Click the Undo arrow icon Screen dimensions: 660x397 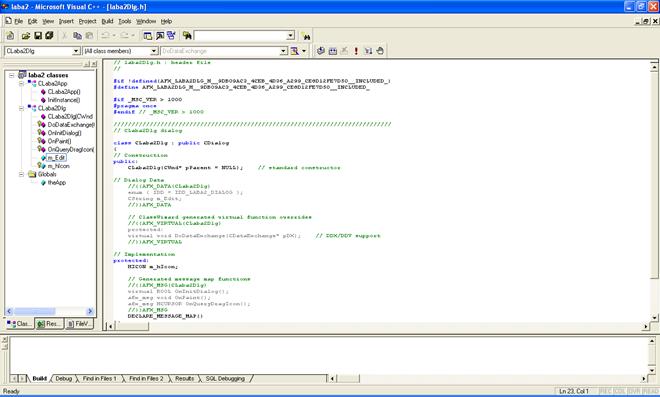click(x=105, y=36)
